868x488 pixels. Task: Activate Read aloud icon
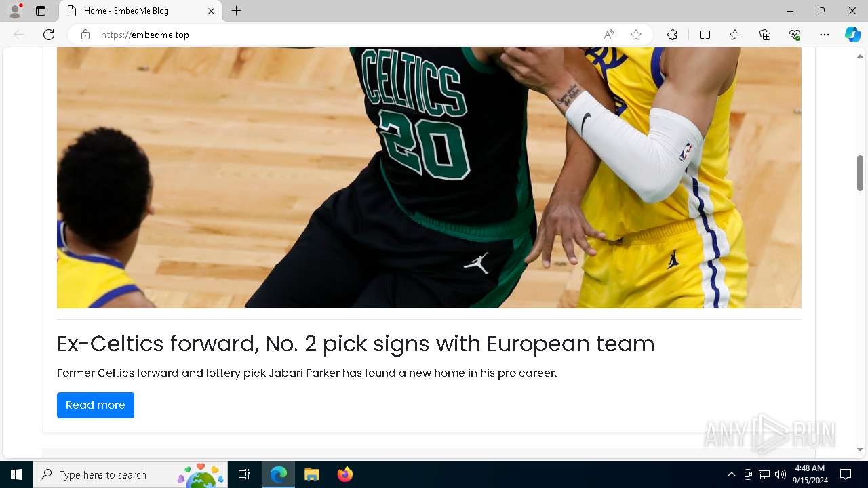tap(609, 35)
